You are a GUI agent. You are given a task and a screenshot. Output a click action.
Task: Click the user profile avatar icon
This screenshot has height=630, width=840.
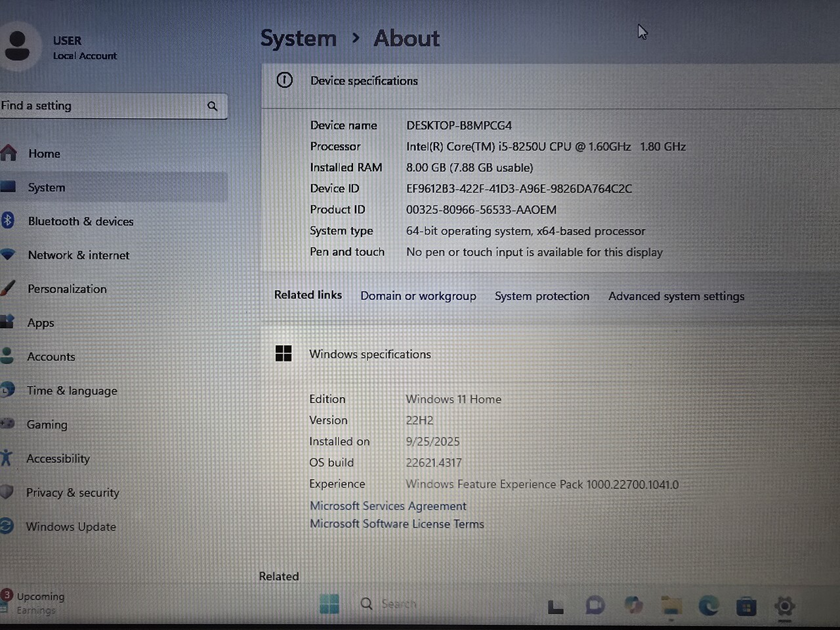pyautogui.click(x=18, y=47)
